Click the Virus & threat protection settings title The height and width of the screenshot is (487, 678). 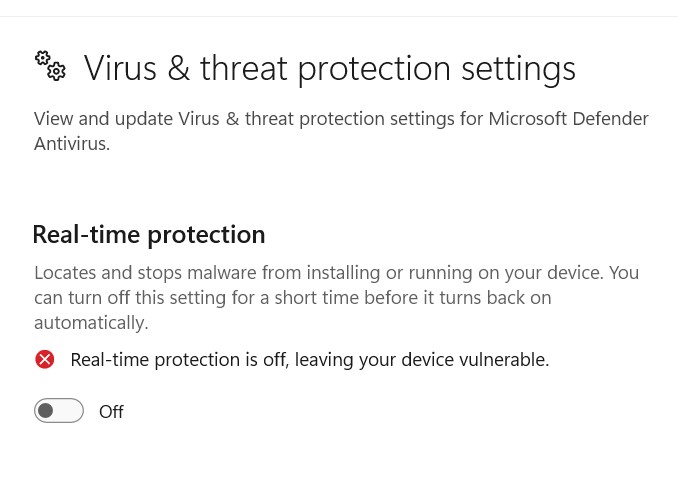click(x=329, y=69)
